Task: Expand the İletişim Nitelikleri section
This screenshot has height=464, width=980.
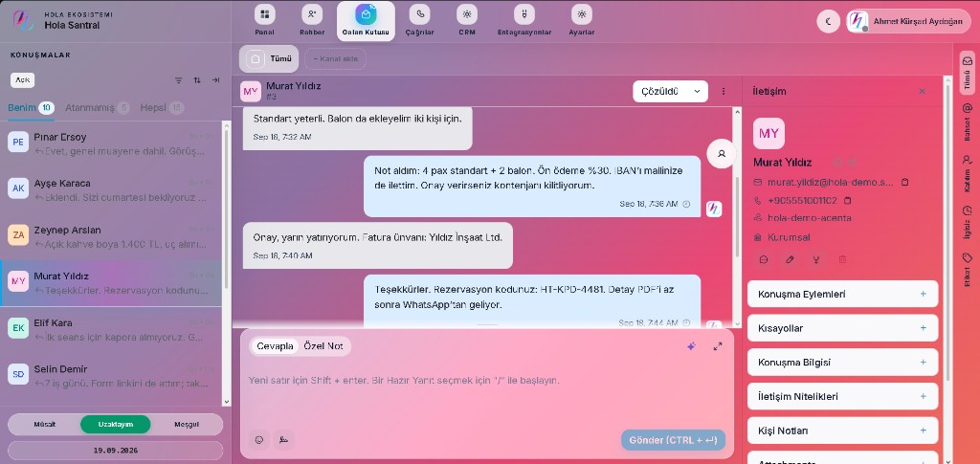Action: pos(842,396)
